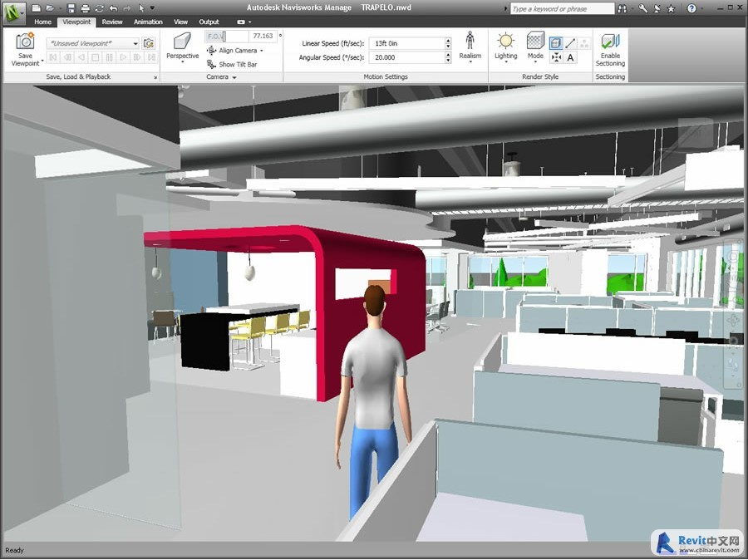Expand the Save, Load & Playback panel launcher
The width and height of the screenshot is (748, 560).
(155, 77)
